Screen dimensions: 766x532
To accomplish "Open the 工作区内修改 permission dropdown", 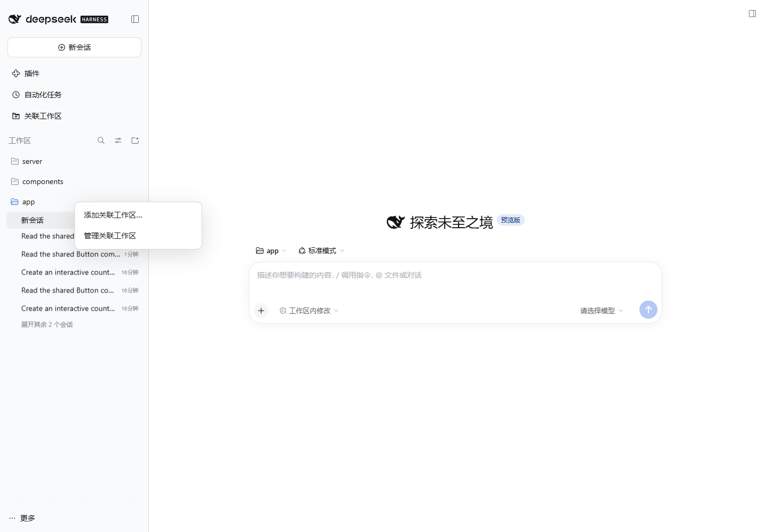I will pos(309,311).
